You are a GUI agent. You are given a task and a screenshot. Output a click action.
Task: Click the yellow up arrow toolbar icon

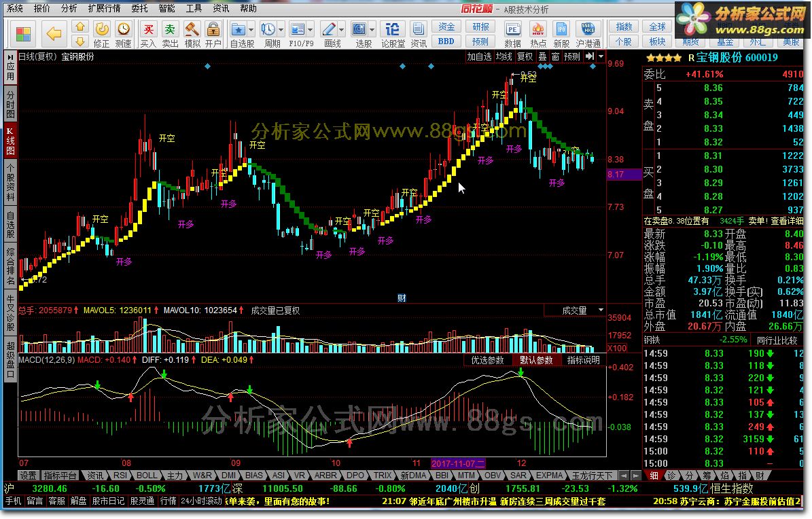coord(80,26)
